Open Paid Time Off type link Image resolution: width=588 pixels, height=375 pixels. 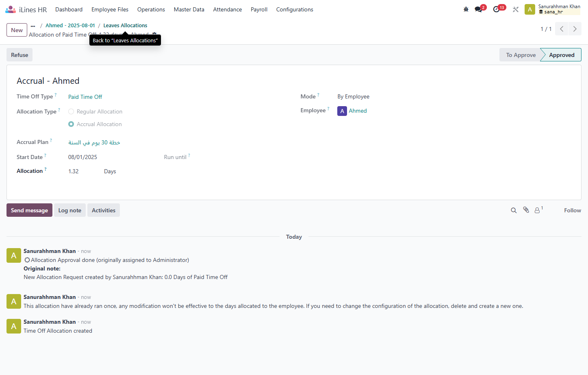[85, 97]
